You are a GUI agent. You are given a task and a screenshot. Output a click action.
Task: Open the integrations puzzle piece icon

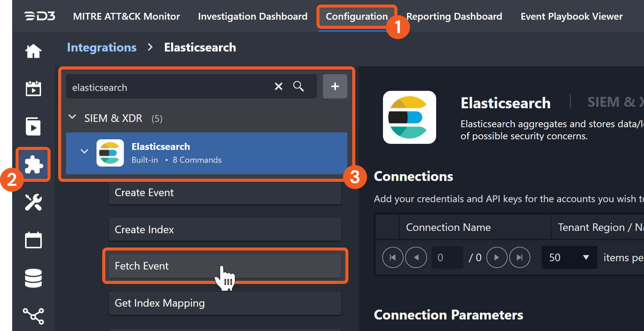[33, 165]
